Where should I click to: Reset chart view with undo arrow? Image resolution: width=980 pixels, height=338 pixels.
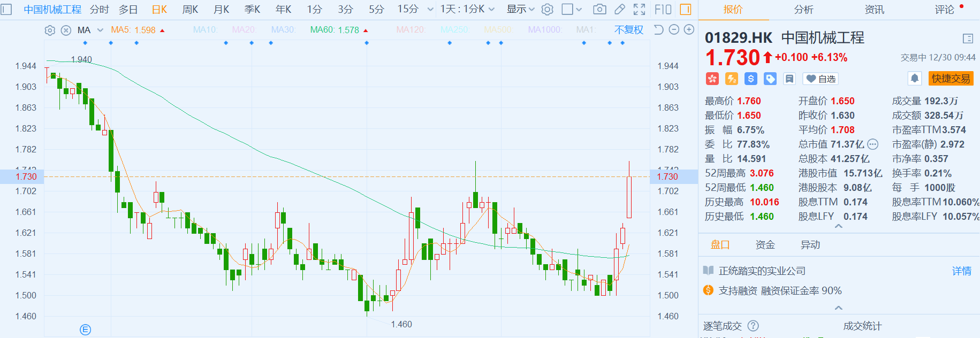coord(659,30)
